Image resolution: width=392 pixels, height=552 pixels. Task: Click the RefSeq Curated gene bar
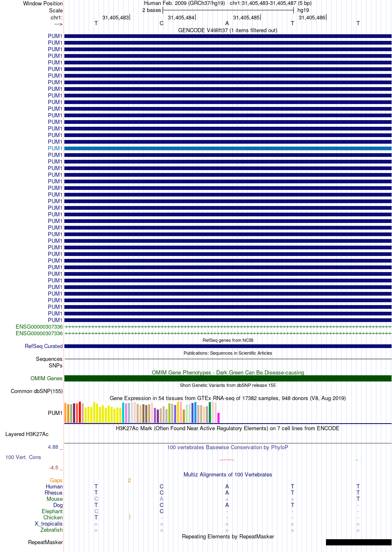228,346
